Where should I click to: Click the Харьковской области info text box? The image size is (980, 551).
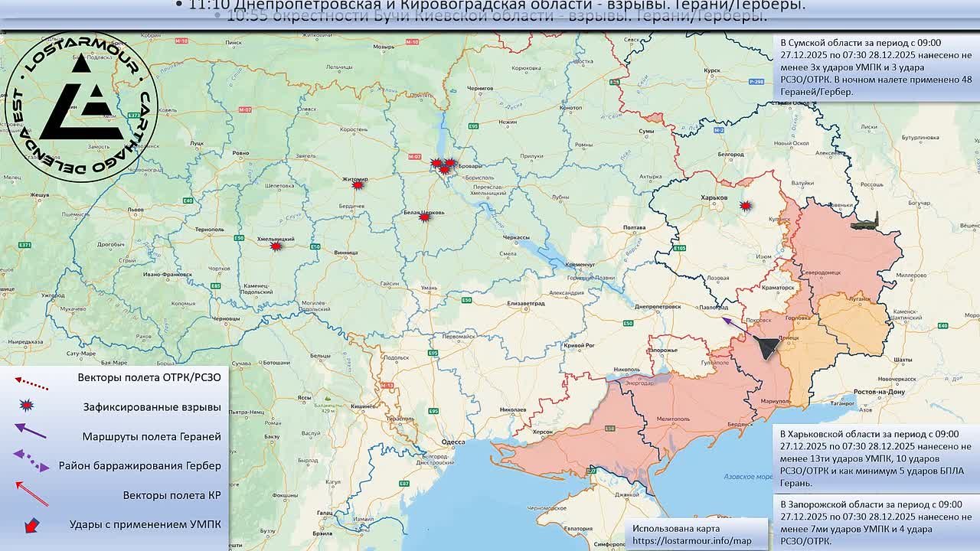click(876, 458)
